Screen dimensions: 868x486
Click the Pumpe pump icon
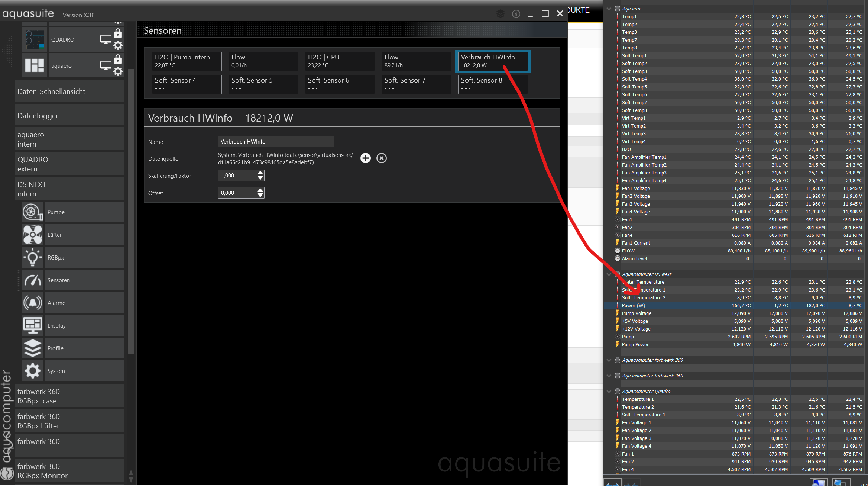(33, 212)
